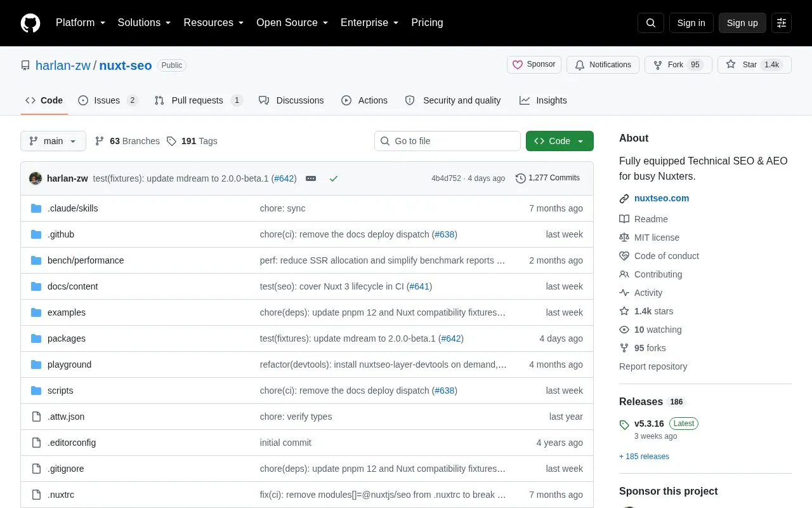
Task: Open the harlan-zw owner link
Action: click(x=63, y=65)
